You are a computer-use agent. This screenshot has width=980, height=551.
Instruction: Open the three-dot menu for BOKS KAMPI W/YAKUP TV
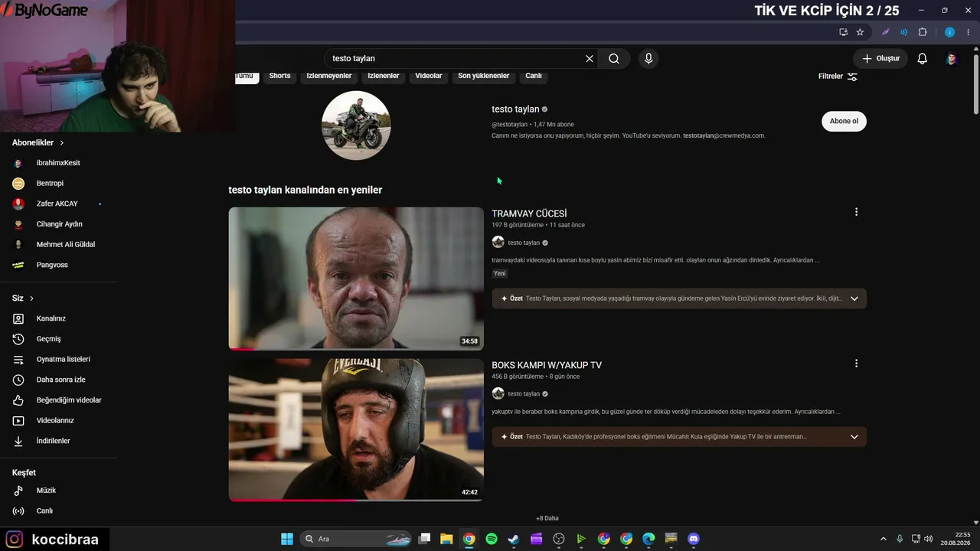tap(856, 364)
